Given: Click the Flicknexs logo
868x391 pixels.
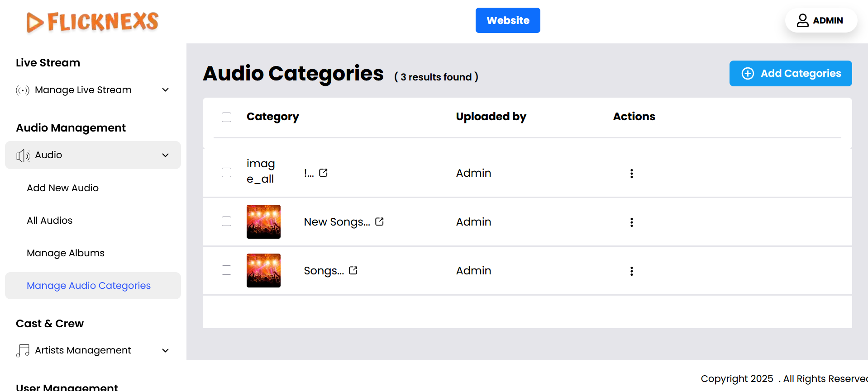Looking at the screenshot, I should tap(92, 22).
